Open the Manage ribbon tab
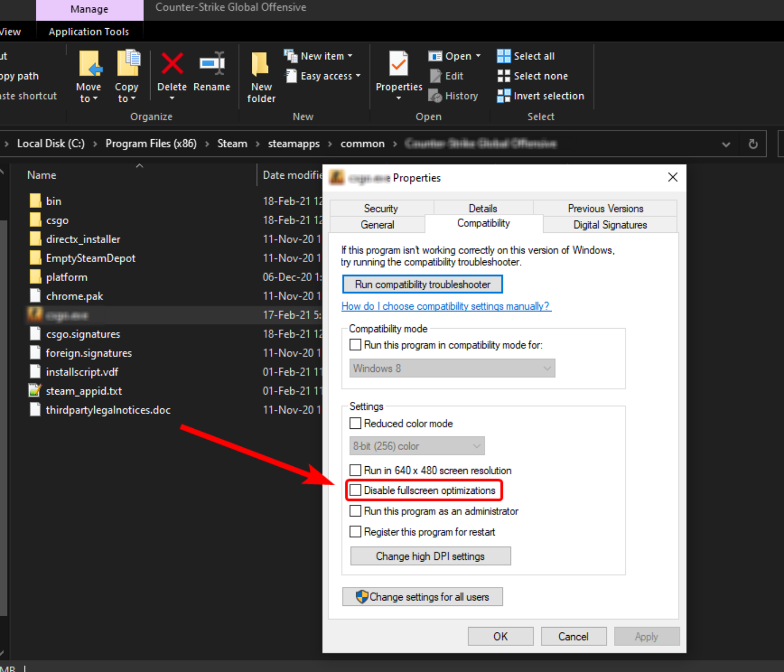Viewport: 784px width, 672px height. (89, 9)
